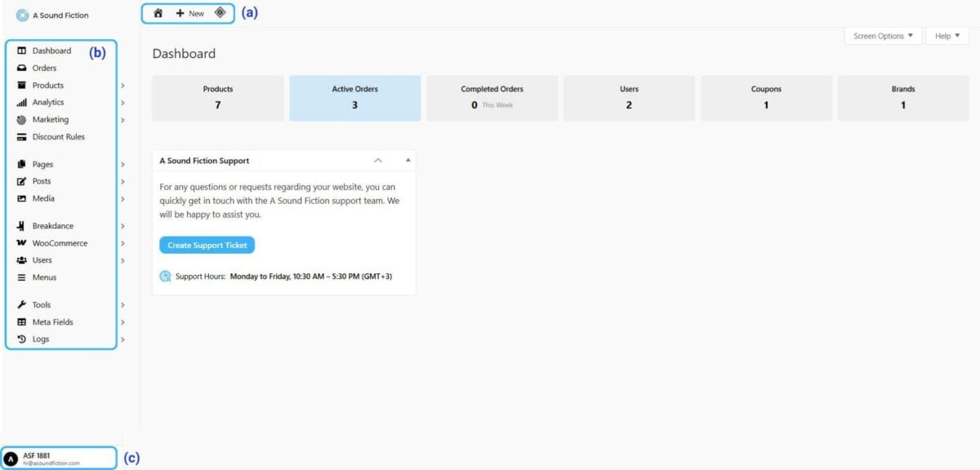This screenshot has height=470, width=980.
Task: Click the Analytics chart icon
Action: click(20, 102)
